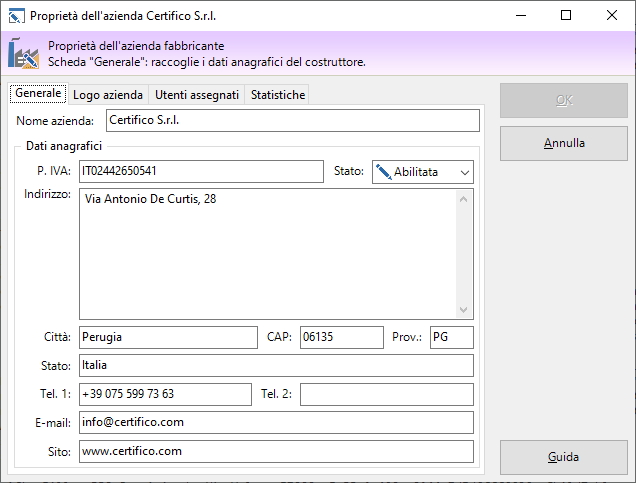The image size is (636, 483).
Task: Focus the P. IVA input field
Action: click(x=201, y=171)
